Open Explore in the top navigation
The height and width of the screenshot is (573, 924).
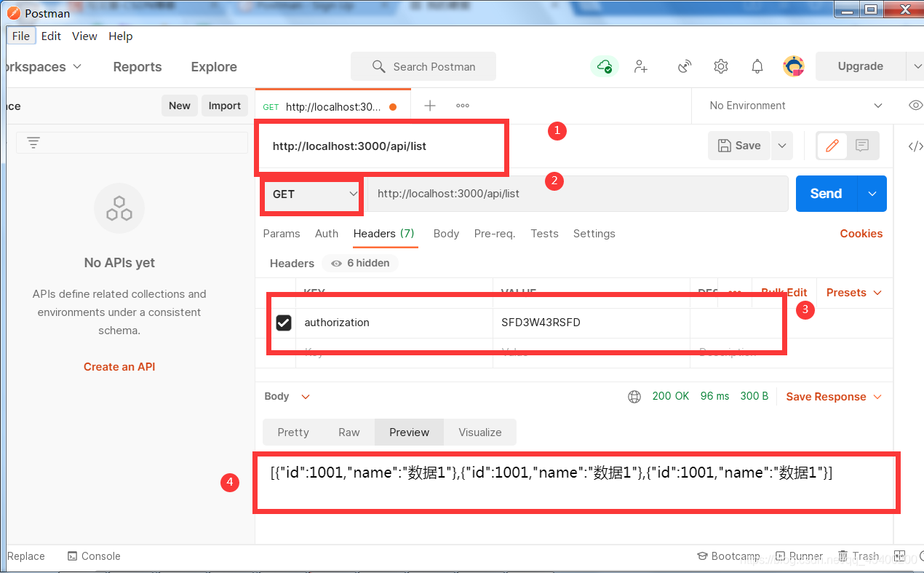[x=214, y=67]
